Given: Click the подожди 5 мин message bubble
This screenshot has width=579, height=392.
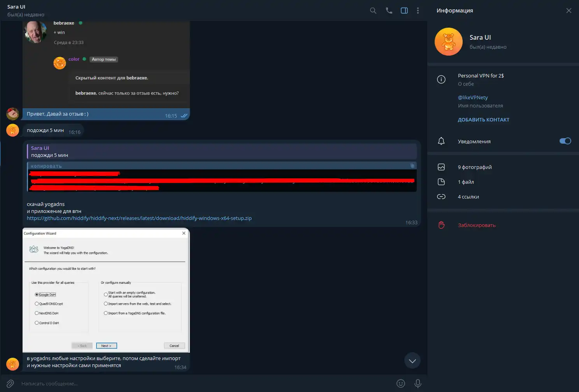Looking at the screenshot, I should [x=53, y=131].
